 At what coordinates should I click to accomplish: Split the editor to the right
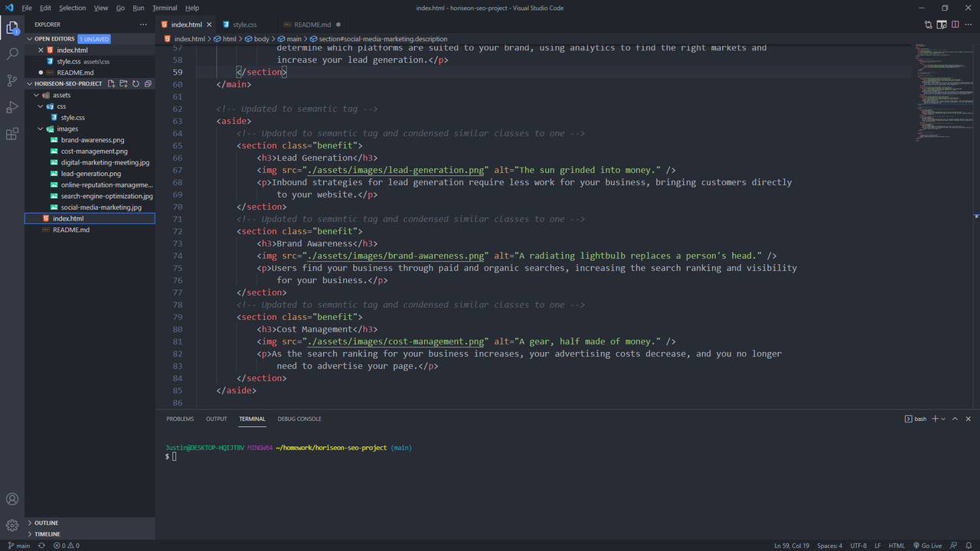tap(955, 24)
